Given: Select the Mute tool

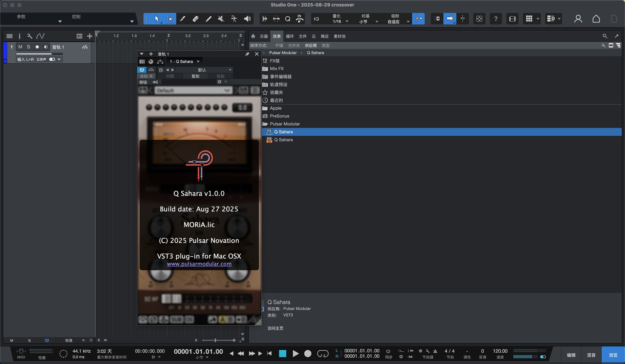Looking at the screenshot, I should (221, 19).
